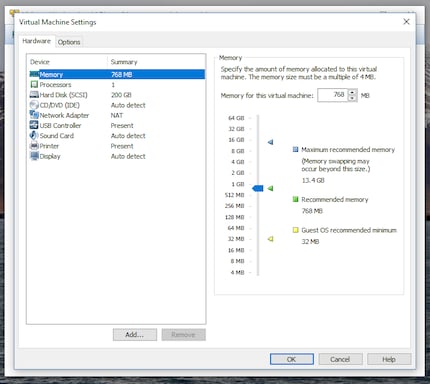Viewport: 430px width, 384px height.
Task: Click the Sound Card icon
Action: [x=34, y=135]
